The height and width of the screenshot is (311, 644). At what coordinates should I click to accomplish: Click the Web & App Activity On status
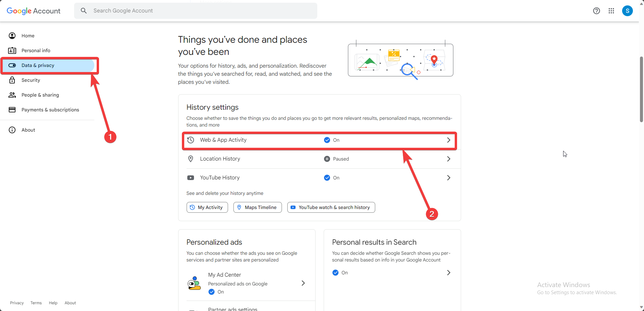point(332,140)
